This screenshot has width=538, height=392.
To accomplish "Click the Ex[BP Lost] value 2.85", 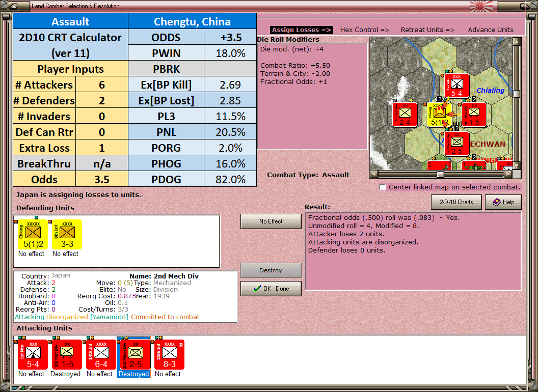I will tap(231, 100).
